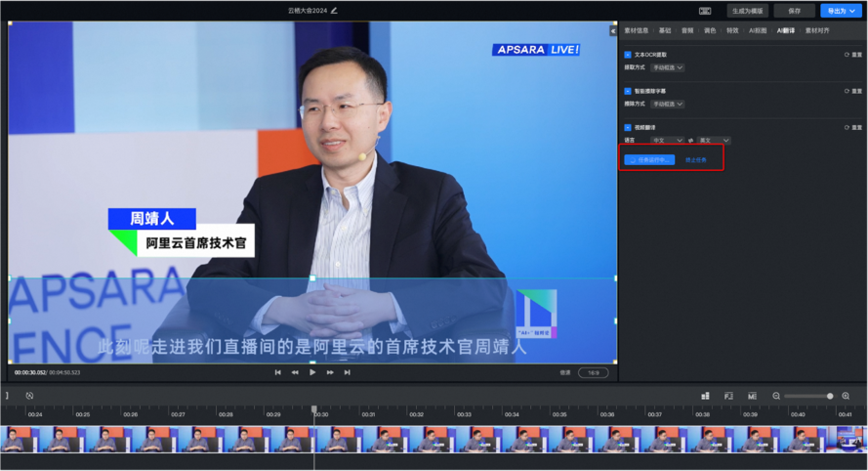Jump to the end of the clip
This screenshot has width=868, height=471.
point(347,372)
